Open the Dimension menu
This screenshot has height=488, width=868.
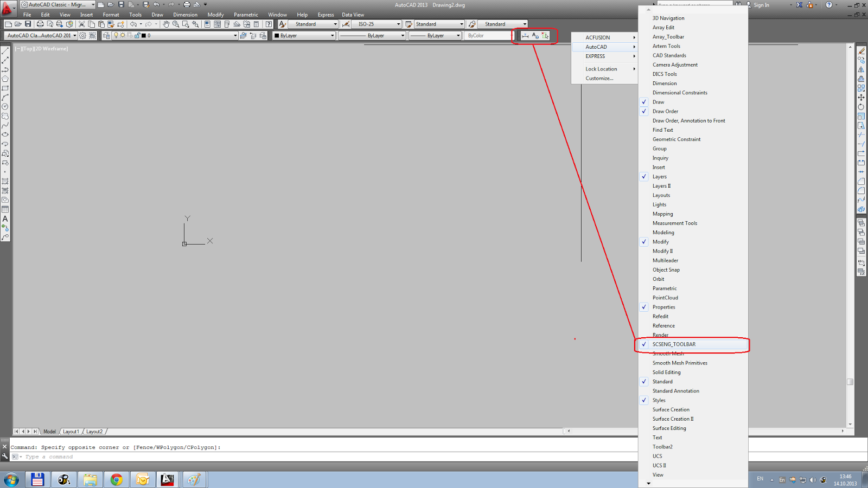185,15
